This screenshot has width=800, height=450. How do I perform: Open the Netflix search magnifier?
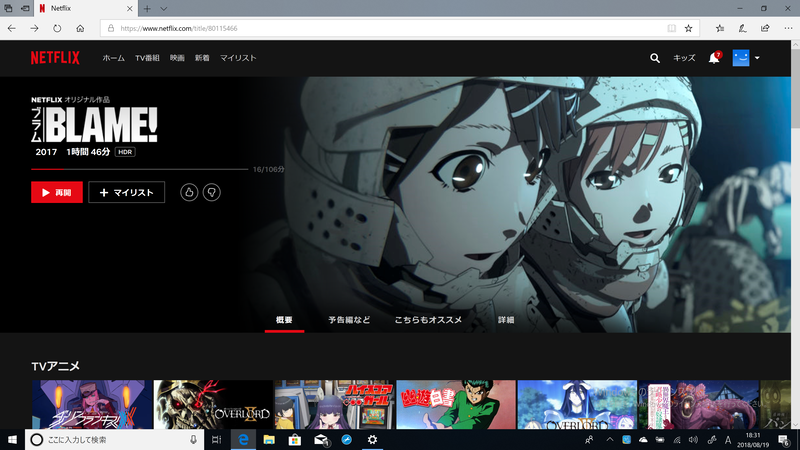(x=655, y=58)
